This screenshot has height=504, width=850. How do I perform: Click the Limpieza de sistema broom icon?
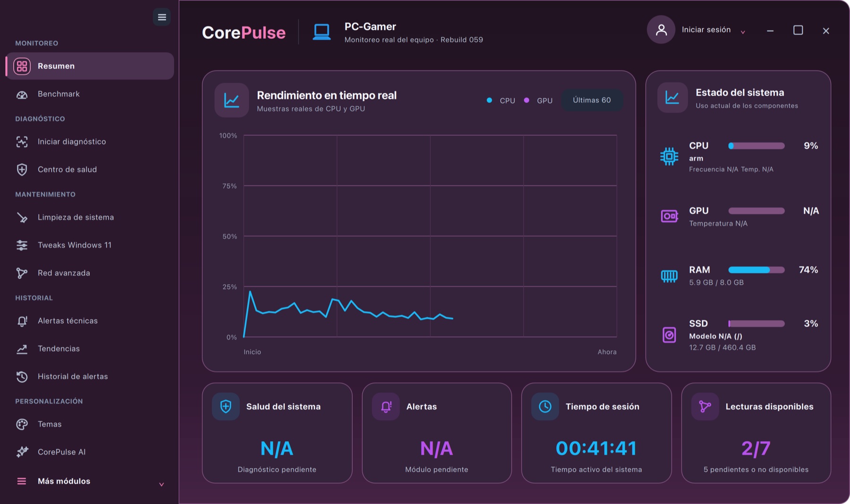pos(22,218)
